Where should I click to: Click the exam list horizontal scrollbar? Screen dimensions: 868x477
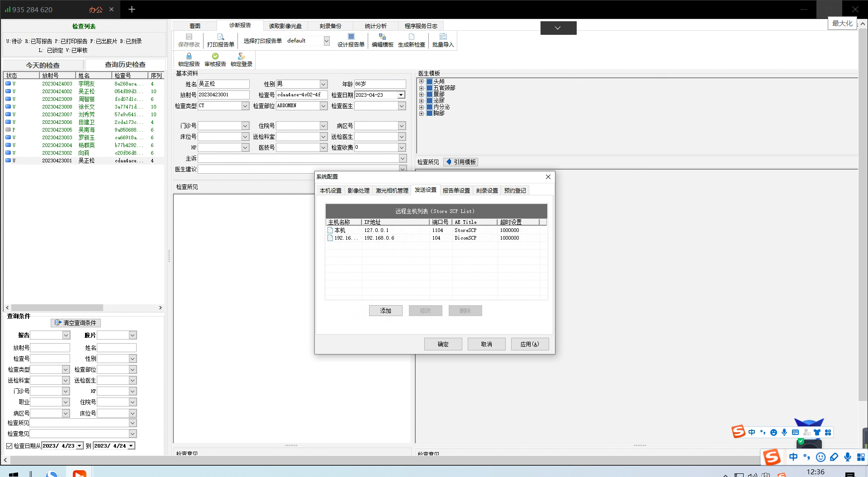click(57, 307)
